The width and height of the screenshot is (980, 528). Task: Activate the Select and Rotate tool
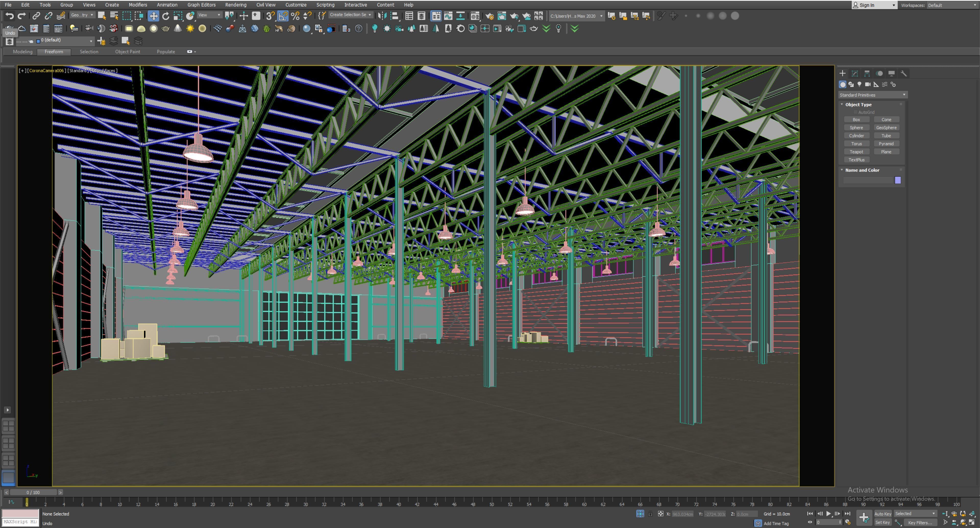[x=165, y=16]
